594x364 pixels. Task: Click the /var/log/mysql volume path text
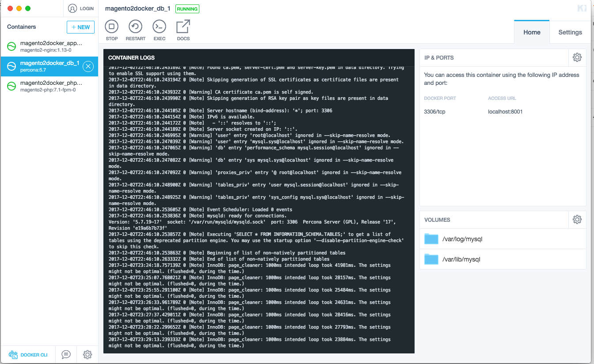pos(462,239)
